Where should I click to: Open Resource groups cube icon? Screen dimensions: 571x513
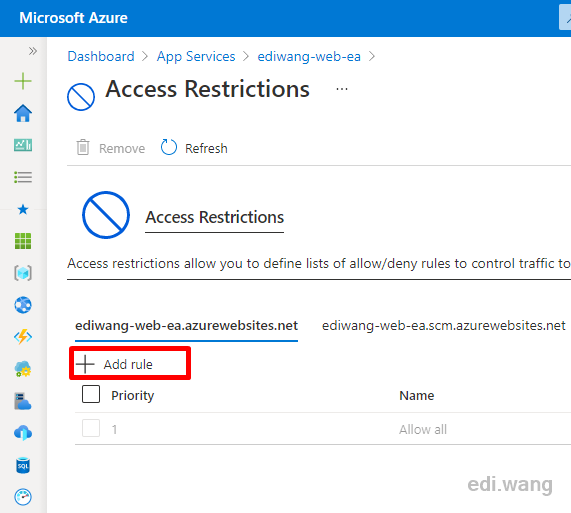point(23,273)
